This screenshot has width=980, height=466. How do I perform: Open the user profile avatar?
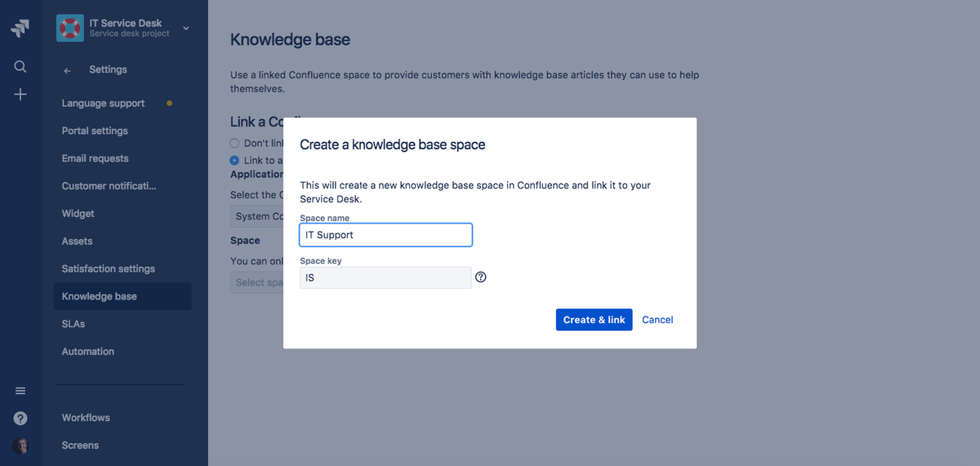20,446
